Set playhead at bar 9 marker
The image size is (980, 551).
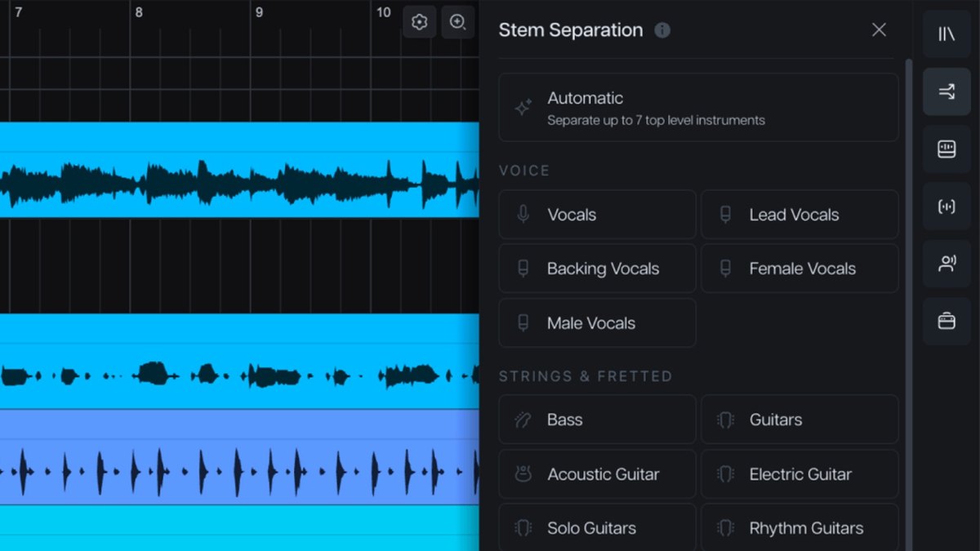pyautogui.click(x=259, y=13)
